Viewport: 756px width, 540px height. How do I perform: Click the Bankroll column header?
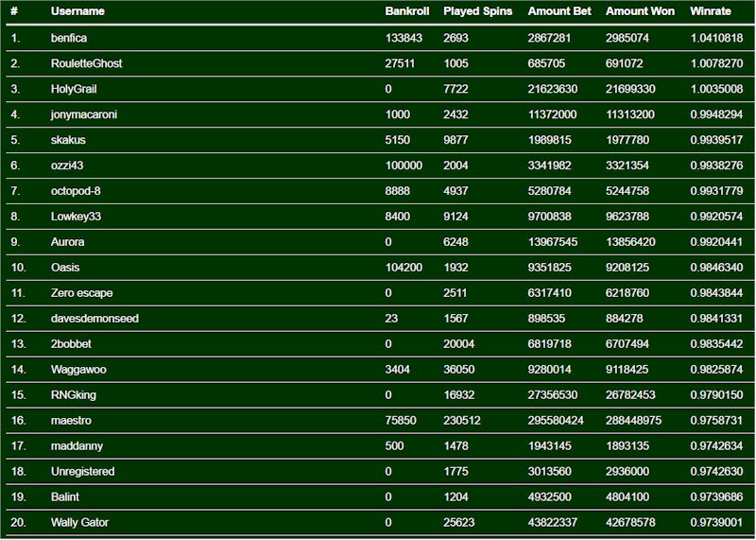407,11
